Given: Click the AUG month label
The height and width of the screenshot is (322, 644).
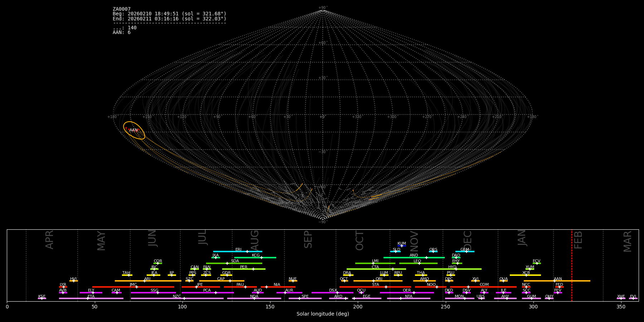Looking at the screenshot, I should point(255,241).
